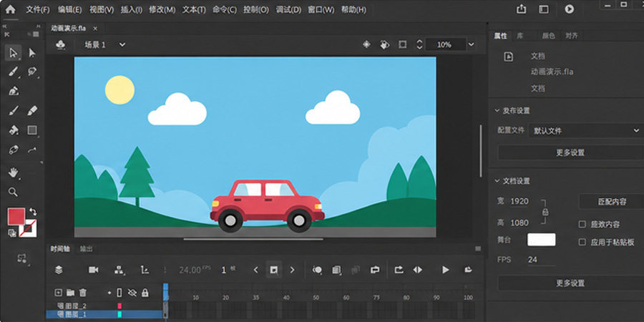Select the Eyedropper tool
Image resolution: width=644 pixels, height=322 pixels.
pos(13,150)
